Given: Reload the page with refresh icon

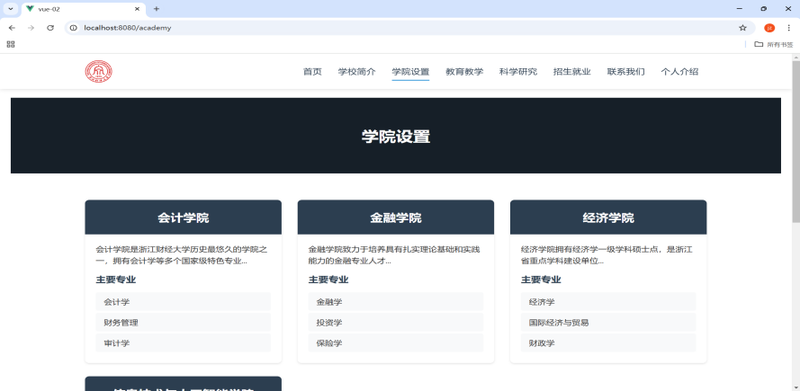Looking at the screenshot, I should (50, 28).
